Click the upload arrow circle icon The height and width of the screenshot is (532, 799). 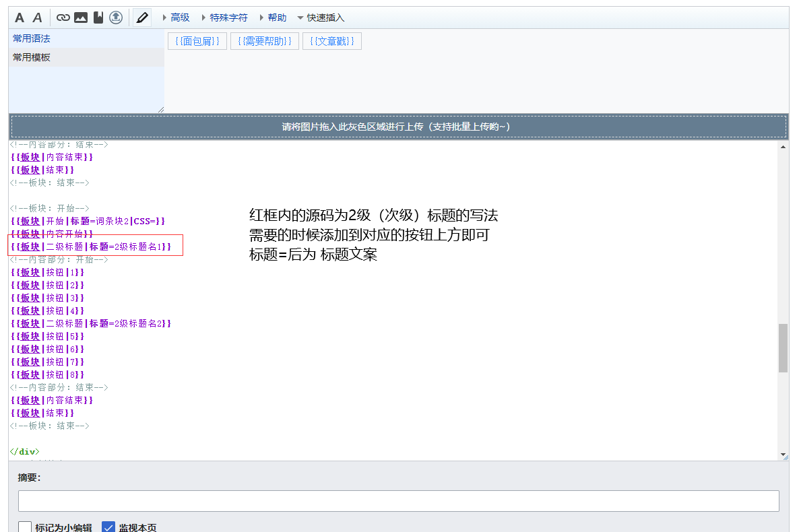(116, 18)
